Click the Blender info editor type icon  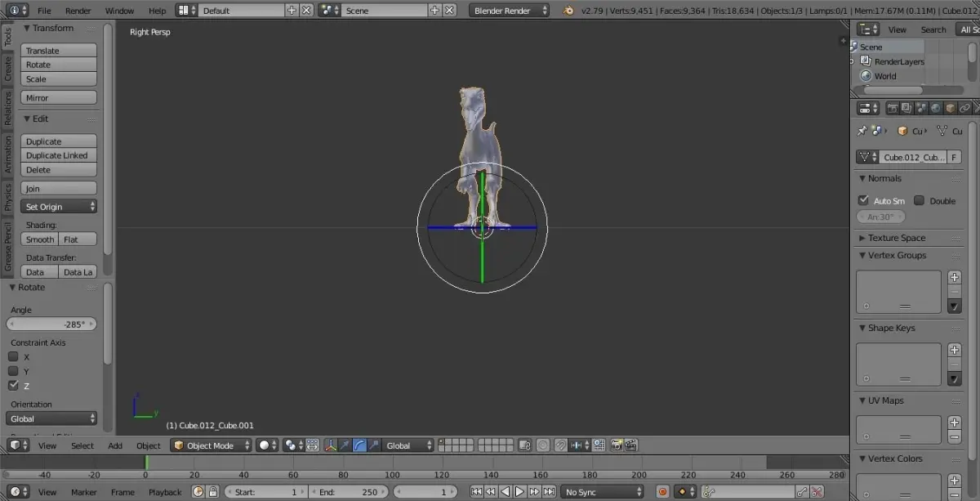click(x=17, y=11)
